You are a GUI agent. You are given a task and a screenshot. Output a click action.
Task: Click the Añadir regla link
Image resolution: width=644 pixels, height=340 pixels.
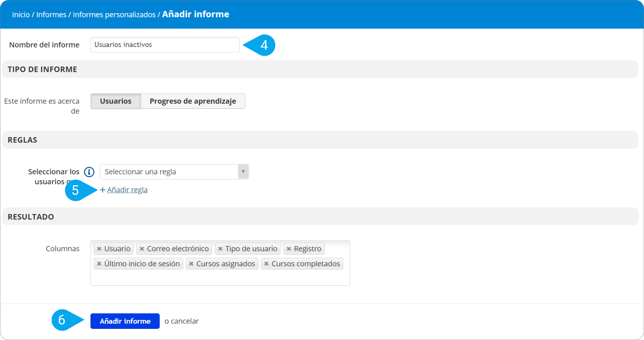[x=127, y=190]
